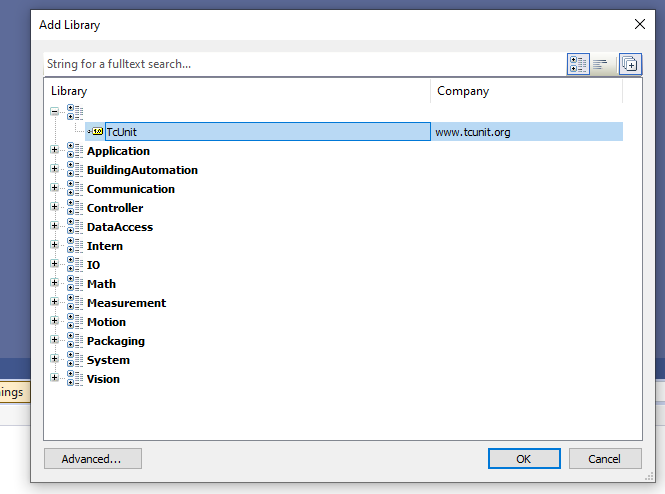This screenshot has width=665, height=494.
Task: Click the Math category icon
Action: (x=75, y=284)
